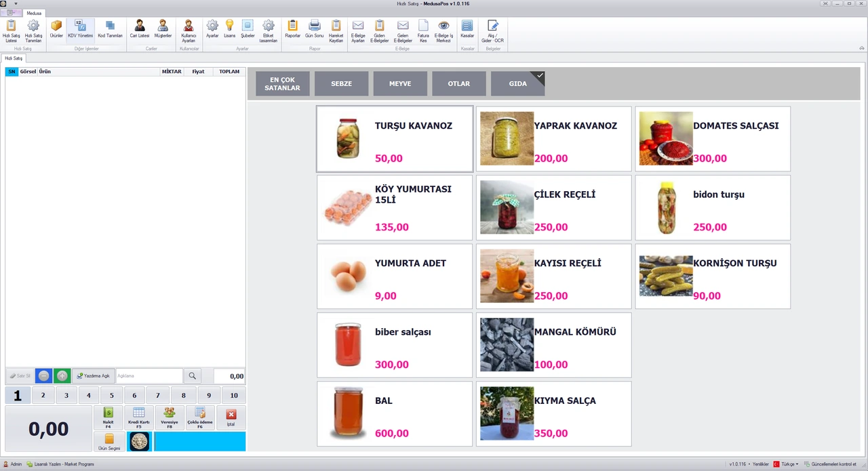The image size is (868, 471).
Task: Click the green plus quantity button
Action: (x=62, y=375)
